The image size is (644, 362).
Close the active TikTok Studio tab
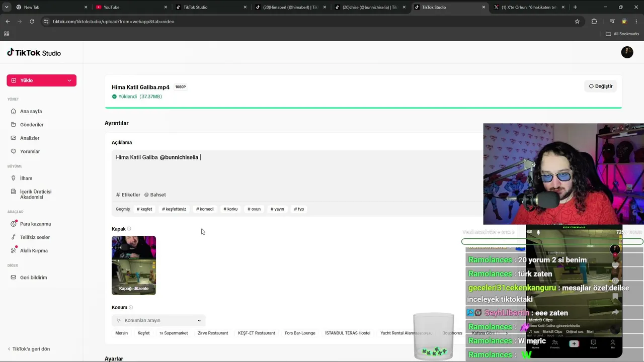(484, 7)
